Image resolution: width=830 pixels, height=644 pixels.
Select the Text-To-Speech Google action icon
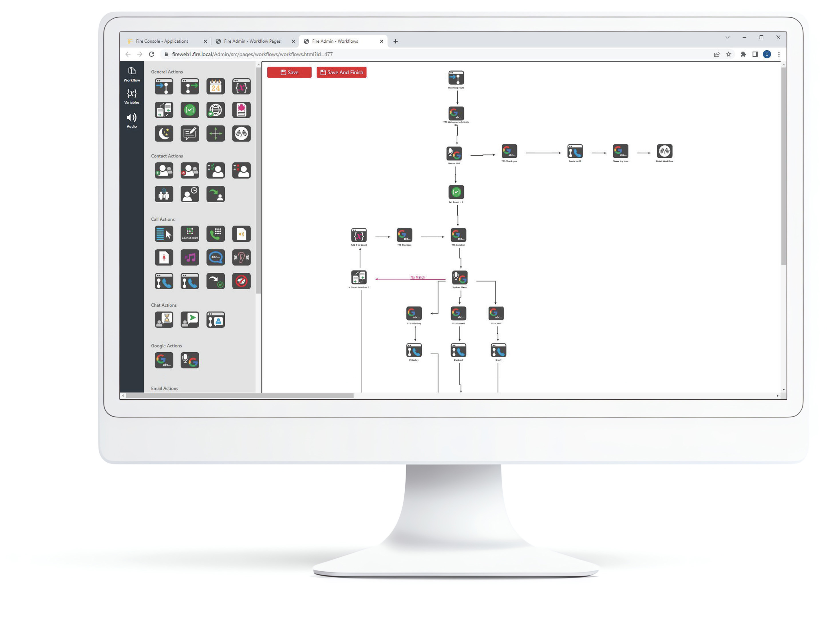(164, 359)
